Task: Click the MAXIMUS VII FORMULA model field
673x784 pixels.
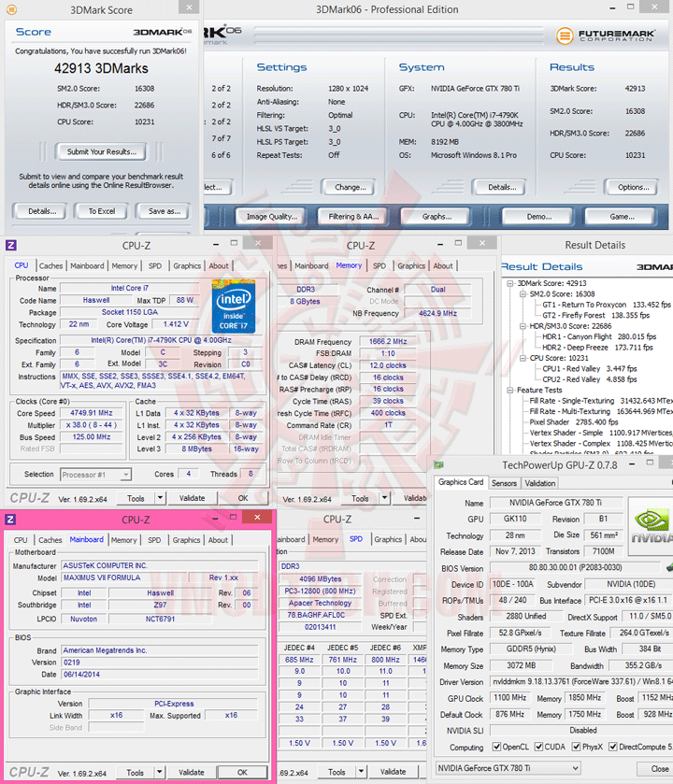Action: tap(125, 577)
